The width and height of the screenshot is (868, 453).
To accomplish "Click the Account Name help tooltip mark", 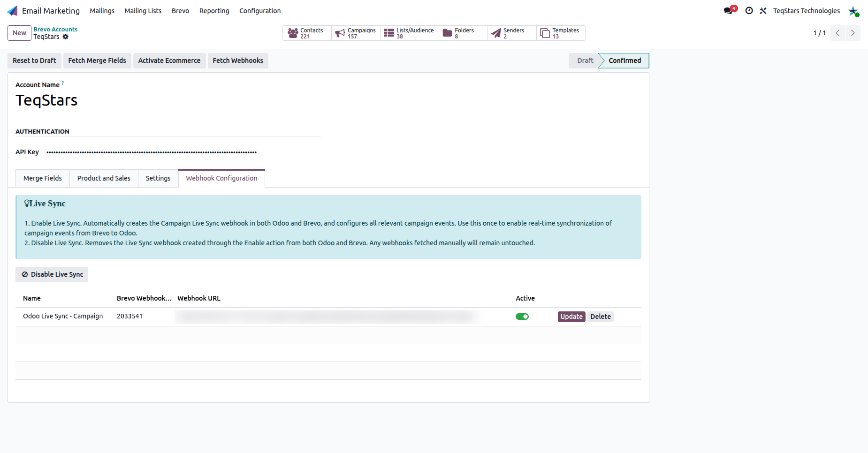I will [x=63, y=83].
